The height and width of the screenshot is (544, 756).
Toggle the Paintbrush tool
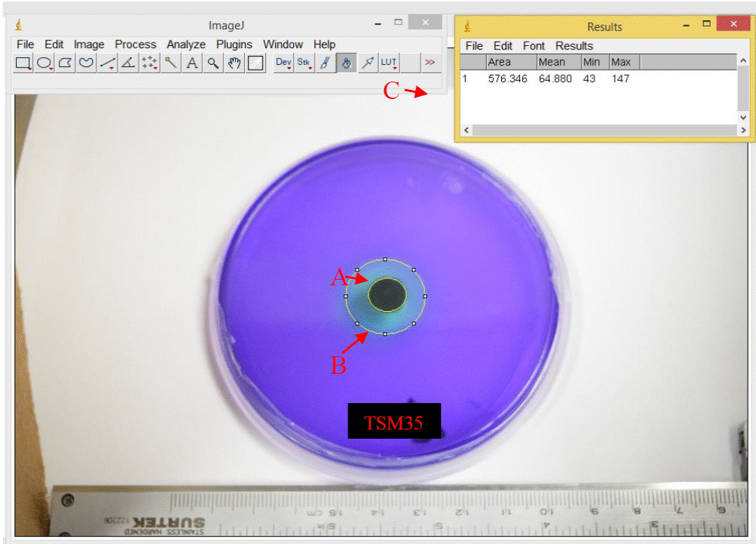click(325, 63)
